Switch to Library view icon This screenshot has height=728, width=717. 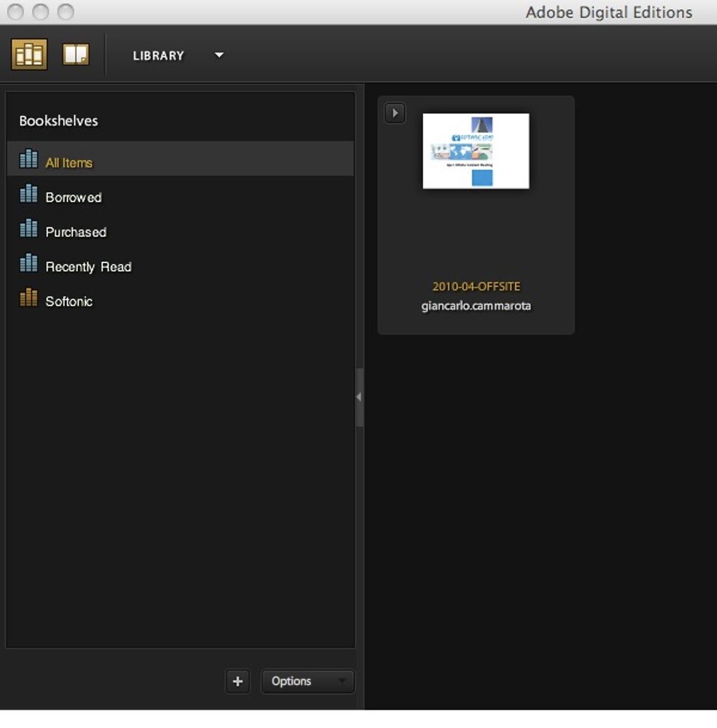coord(30,55)
